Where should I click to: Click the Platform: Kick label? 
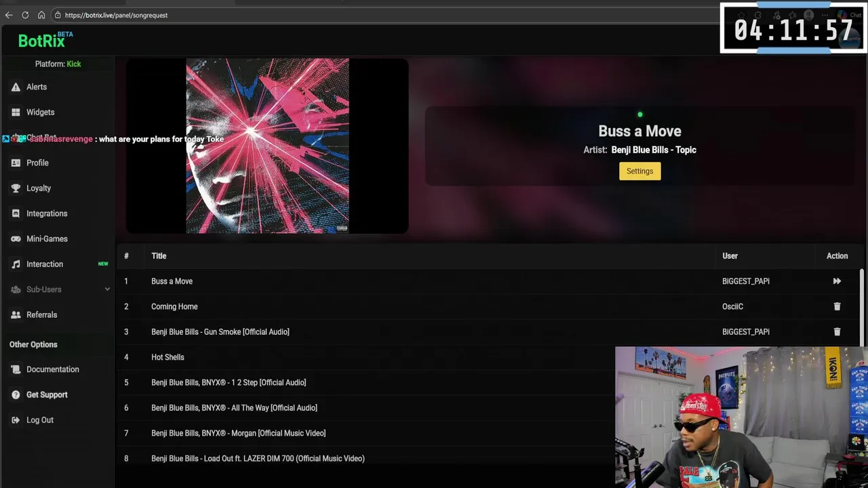(x=58, y=64)
